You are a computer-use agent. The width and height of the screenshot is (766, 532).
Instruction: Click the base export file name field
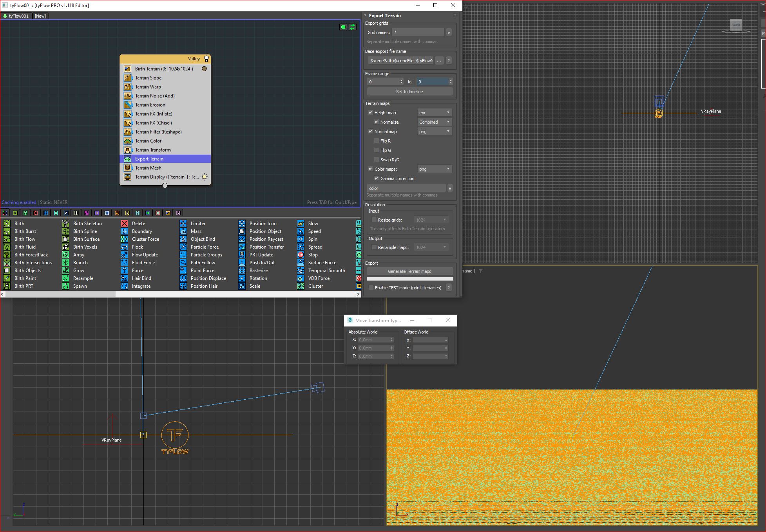[401, 61]
